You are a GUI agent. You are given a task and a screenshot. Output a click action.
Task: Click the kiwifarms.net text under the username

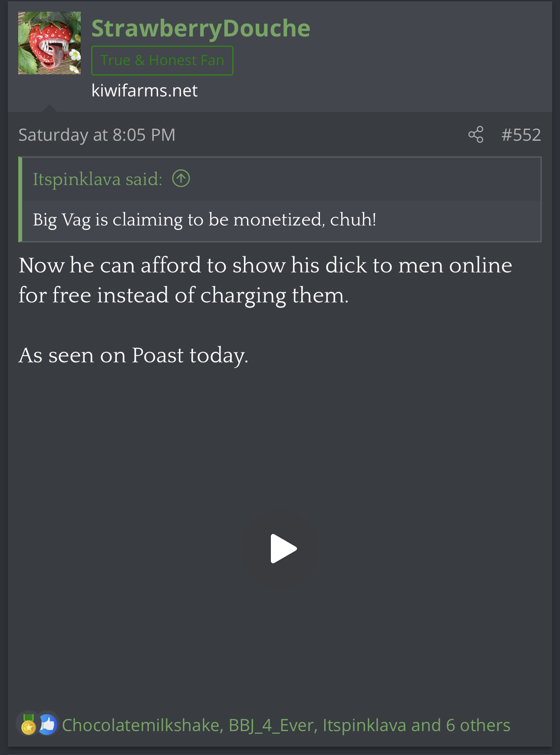click(145, 90)
